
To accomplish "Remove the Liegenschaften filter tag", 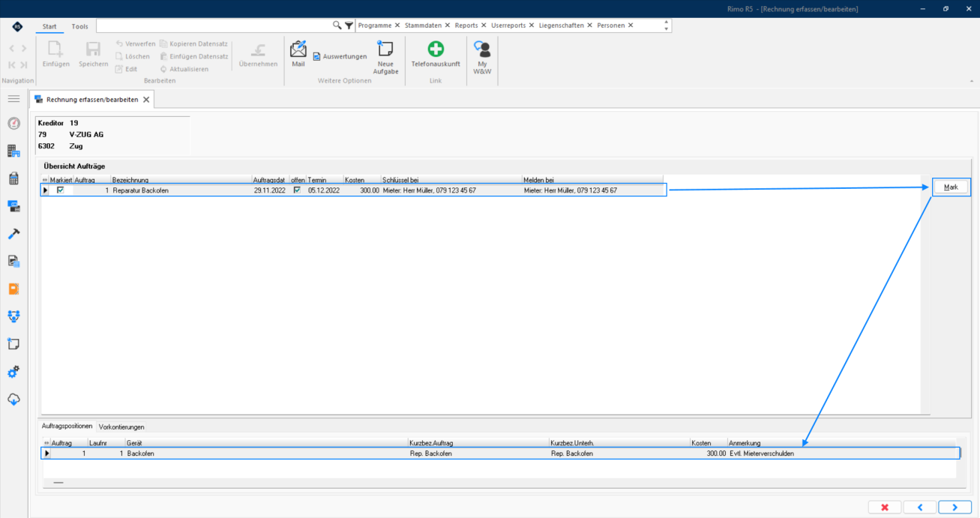I will [x=590, y=25].
